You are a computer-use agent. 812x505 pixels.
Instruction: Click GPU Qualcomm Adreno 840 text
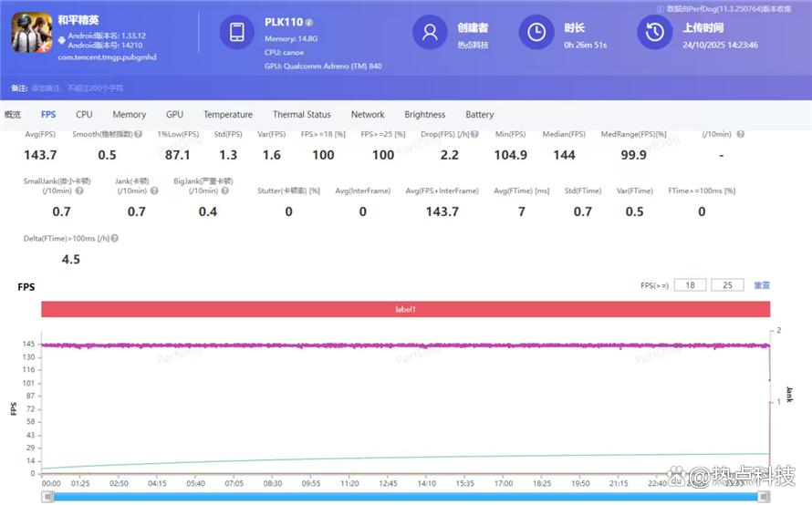pyautogui.click(x=323, y=67)
